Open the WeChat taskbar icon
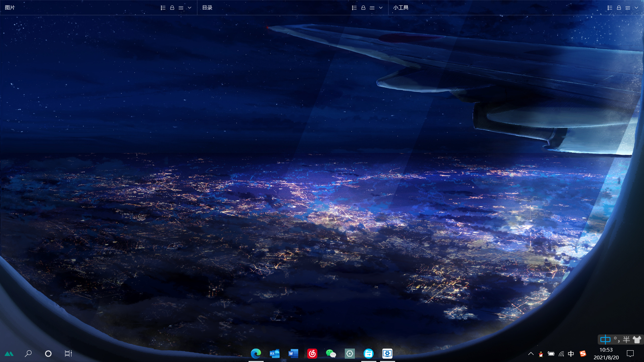 coord(331,353)
